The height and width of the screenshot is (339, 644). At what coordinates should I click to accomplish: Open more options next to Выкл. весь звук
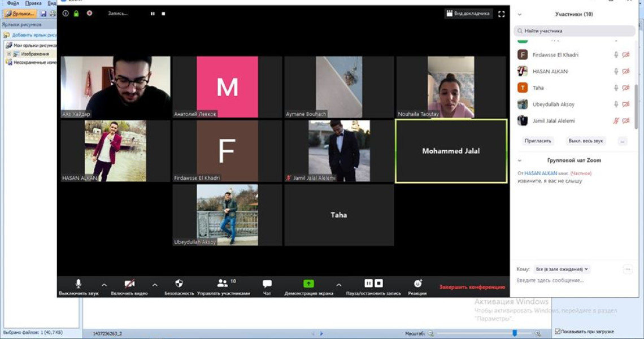click(623, 141)
